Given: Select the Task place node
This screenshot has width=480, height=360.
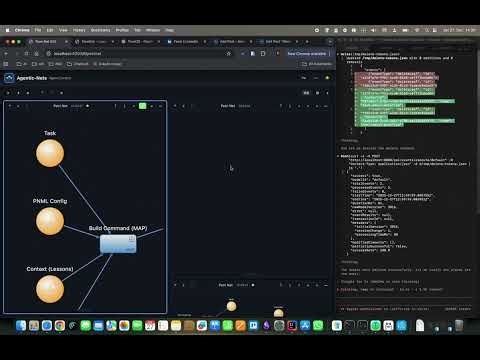Looking at the screenshot, I should pyautogui.click(x=50, y=153).
